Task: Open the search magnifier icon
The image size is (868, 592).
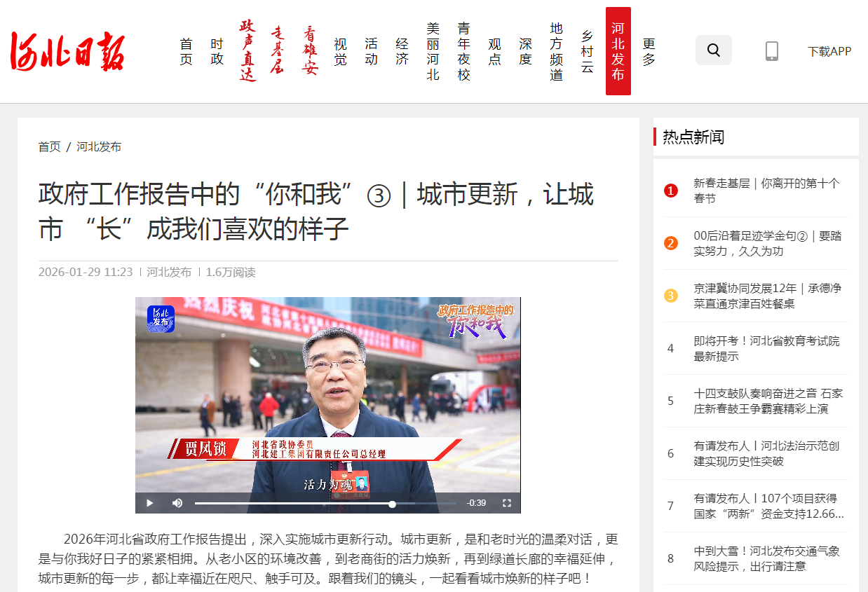Action: click(x=713, y=50)
